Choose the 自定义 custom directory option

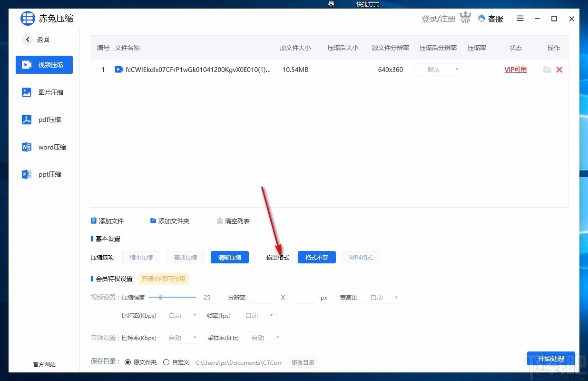pyautogui.click(x=167, y=361)
